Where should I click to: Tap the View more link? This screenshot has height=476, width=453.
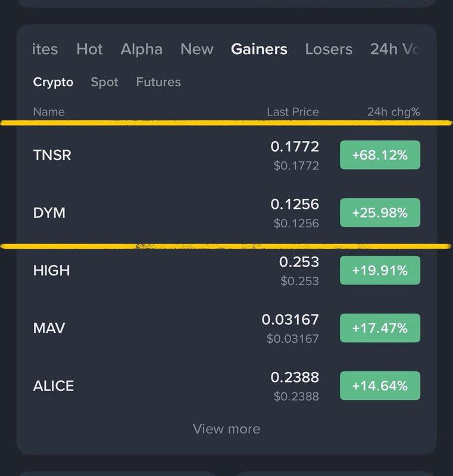coord(226,428)
